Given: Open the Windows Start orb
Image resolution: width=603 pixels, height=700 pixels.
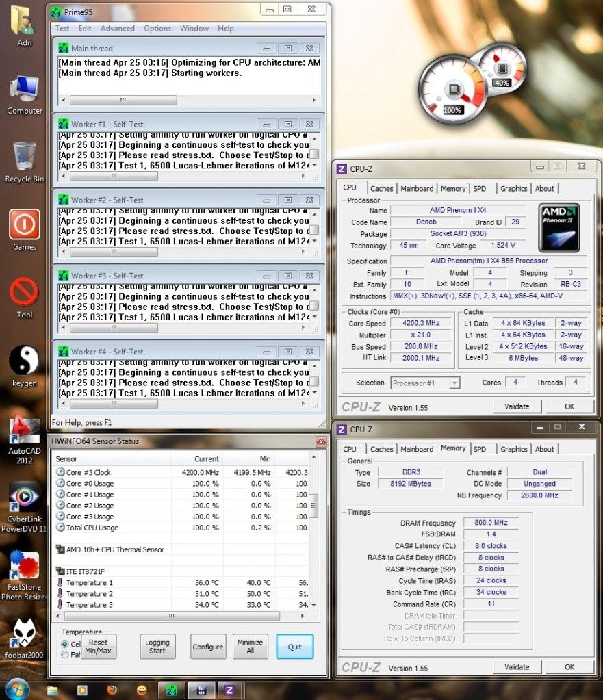Looking at the screenshot, I should tap(16, 690).
